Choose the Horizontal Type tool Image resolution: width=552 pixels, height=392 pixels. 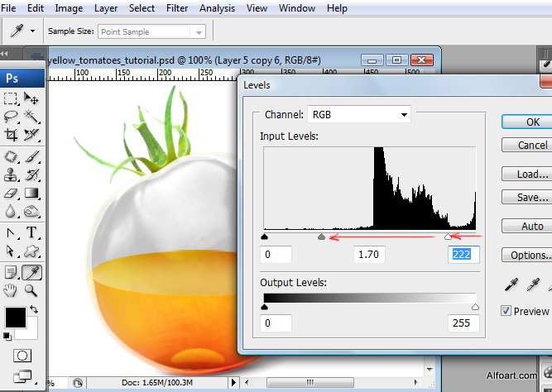tap(32, 232)
